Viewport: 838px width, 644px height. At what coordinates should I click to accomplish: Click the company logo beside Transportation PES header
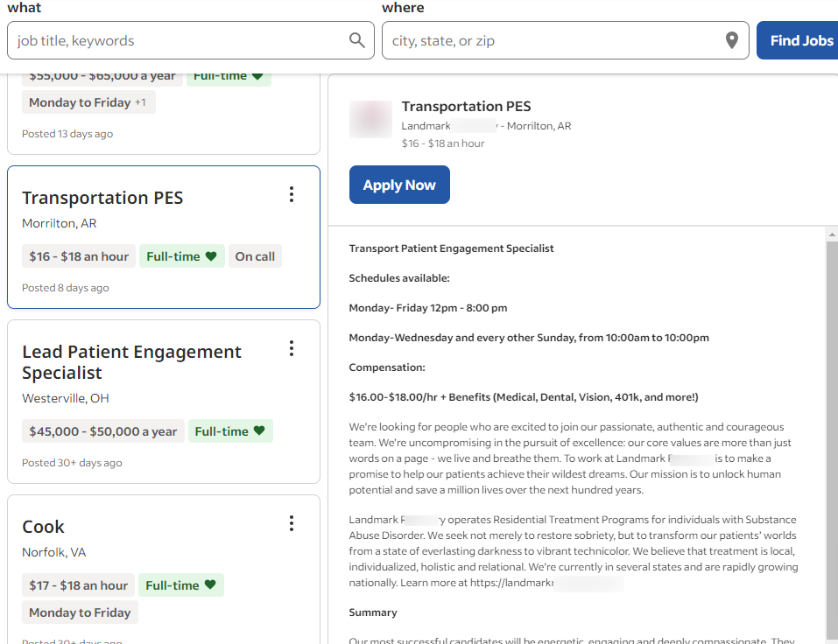point(370,120)
